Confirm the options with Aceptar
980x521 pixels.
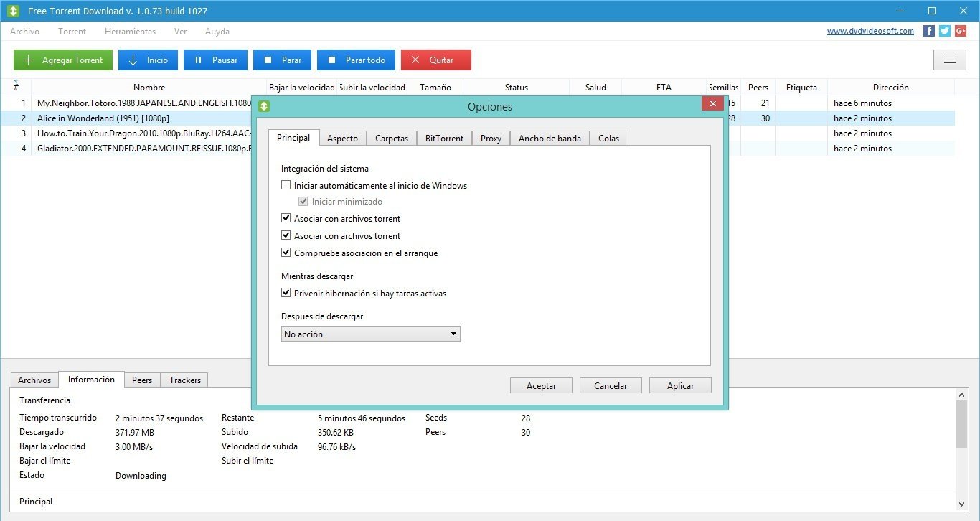[542, 386]
